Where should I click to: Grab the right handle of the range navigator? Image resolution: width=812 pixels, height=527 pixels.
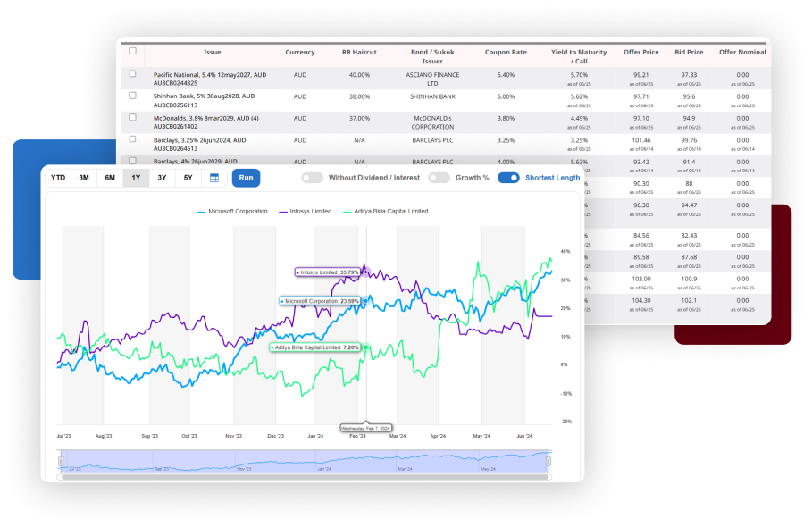point(548,461)
